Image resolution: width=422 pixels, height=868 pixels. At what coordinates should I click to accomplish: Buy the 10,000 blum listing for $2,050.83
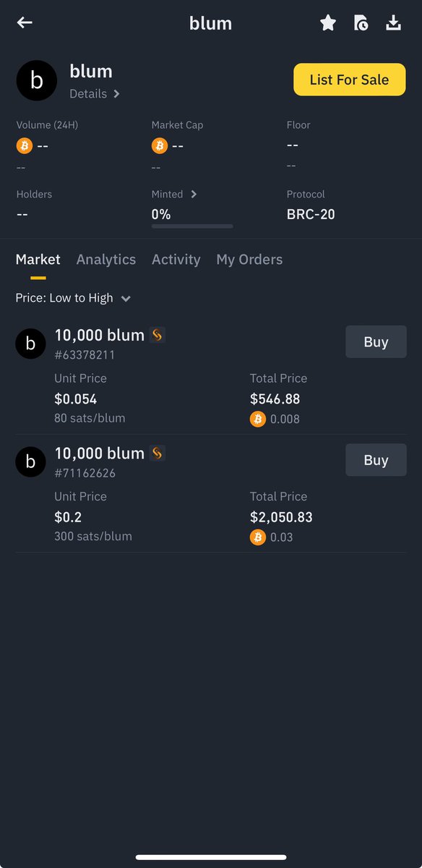(376, 460)
